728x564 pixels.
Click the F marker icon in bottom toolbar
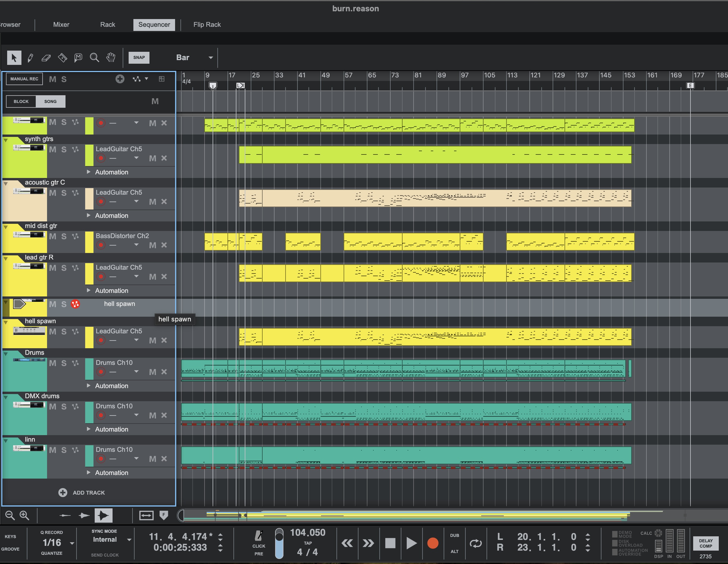(x=164, y=516)
